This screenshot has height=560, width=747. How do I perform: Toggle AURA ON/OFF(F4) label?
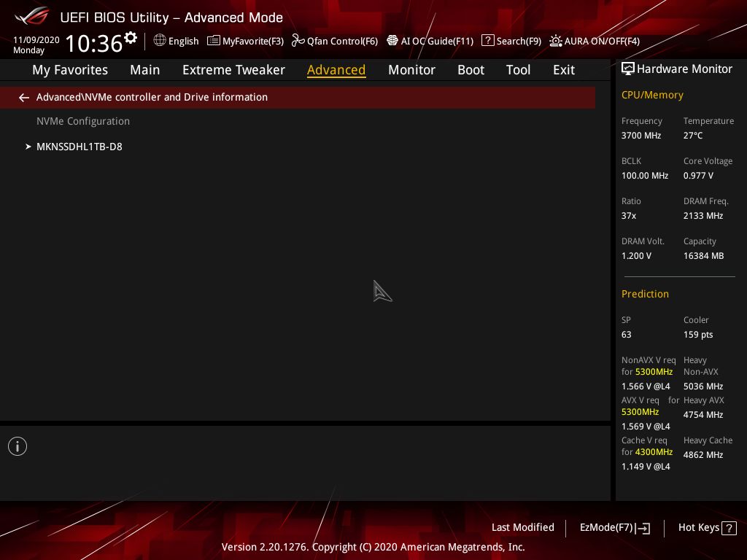[x=602, y=42]
